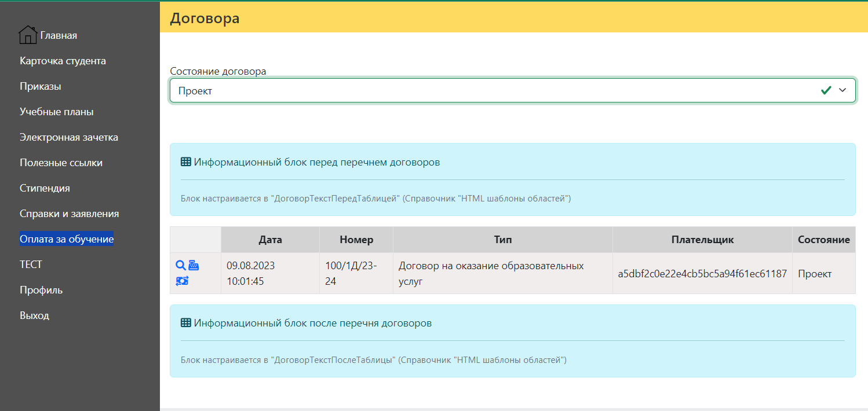
Task: Select highlighted Оплата за обучение menu item
Action: (67, 239)
